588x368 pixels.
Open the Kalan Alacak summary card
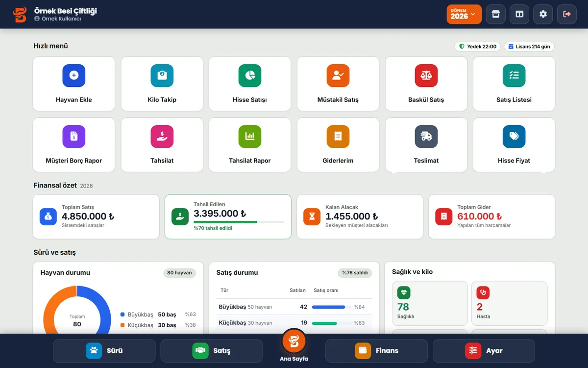pos(360,217)
